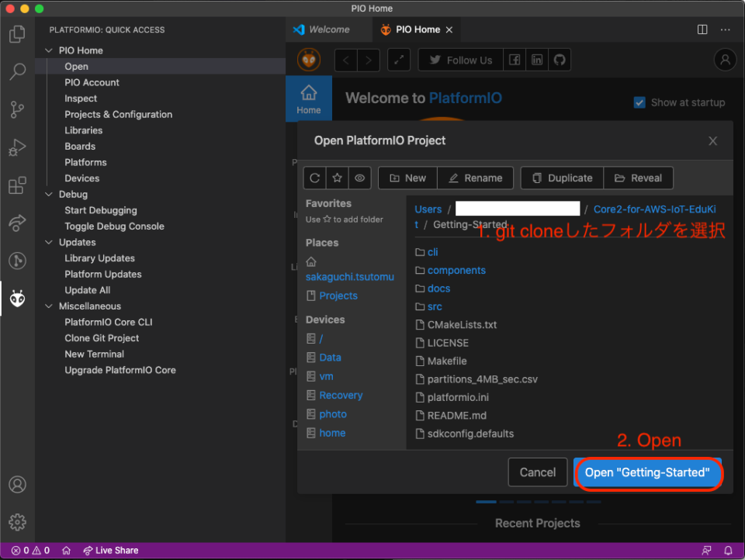745x560 pixels.
Task: Select the Home tab in PIO sidebar
Action: 309,99
